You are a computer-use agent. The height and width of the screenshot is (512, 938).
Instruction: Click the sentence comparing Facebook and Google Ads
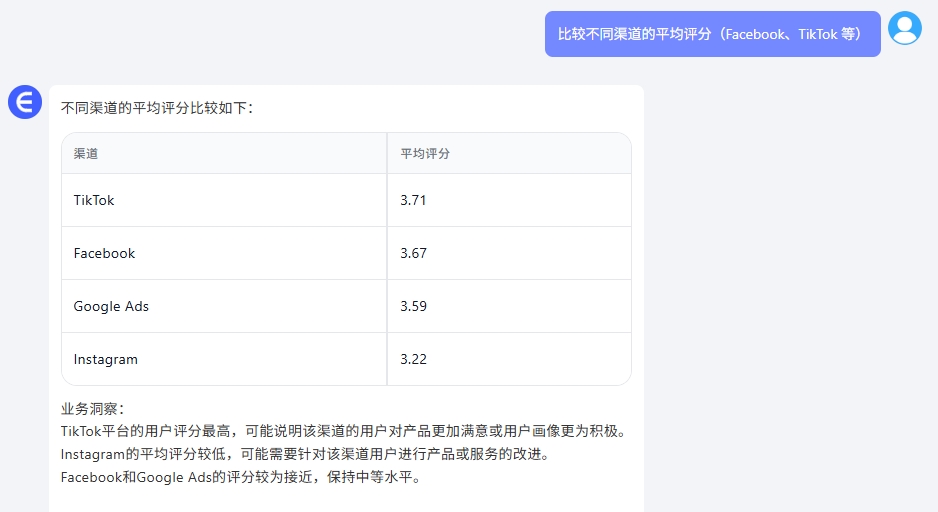[241, 477]
